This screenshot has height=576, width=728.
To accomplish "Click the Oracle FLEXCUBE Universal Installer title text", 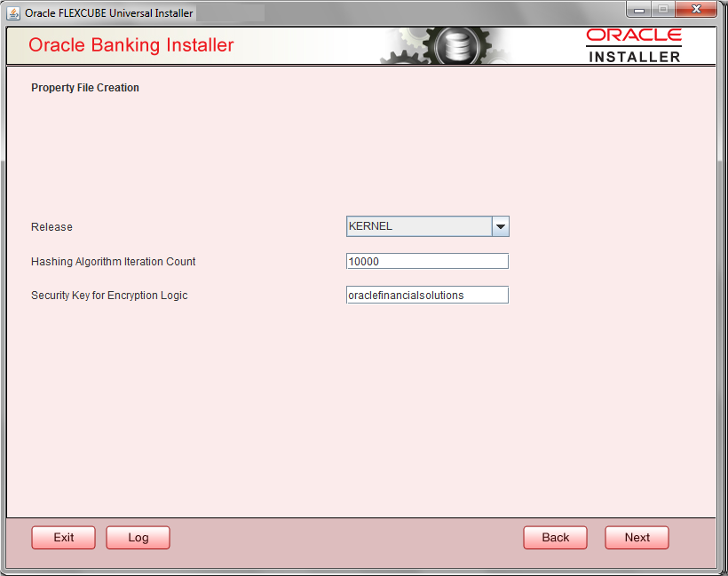I will pos(108,13).
